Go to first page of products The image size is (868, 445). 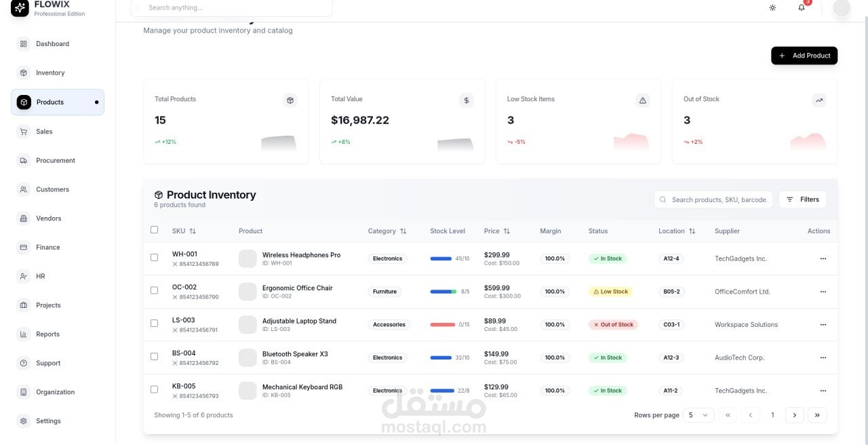pos(728,415)
